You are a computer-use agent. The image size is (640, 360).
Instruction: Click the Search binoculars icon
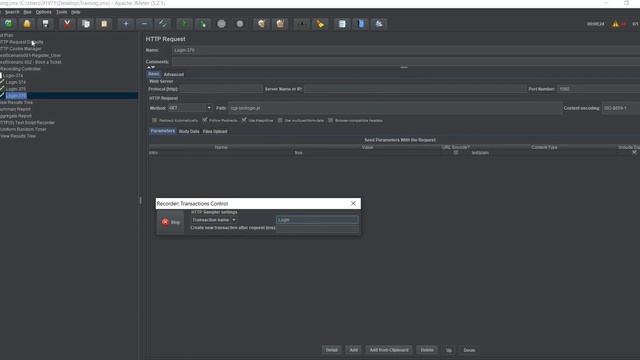point(302,24)
